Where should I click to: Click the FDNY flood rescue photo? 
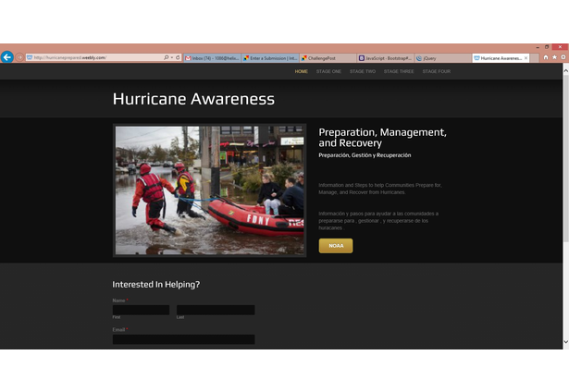(x=210, y=190)
